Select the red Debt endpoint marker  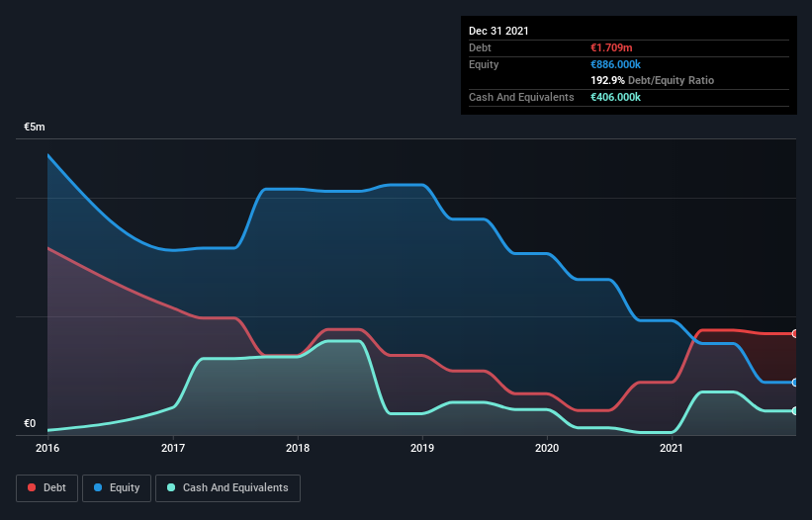(795, 334)
